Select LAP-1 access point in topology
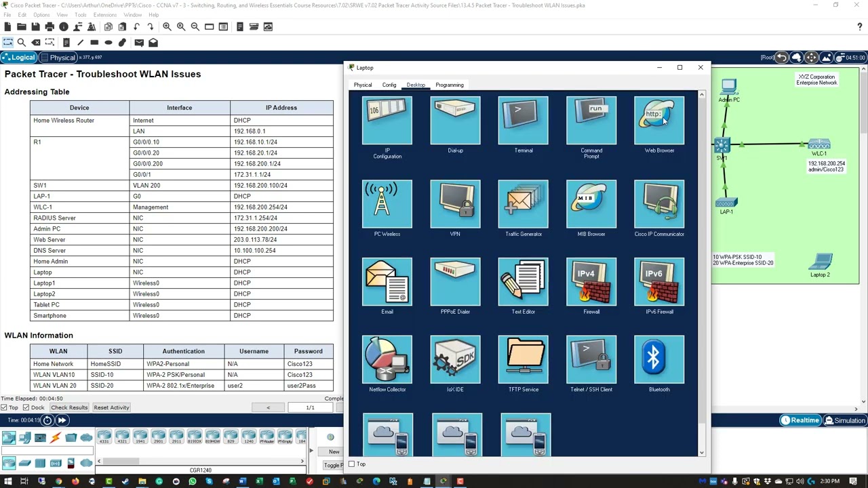This screenshot has width=868, height=488. [726, 203]
